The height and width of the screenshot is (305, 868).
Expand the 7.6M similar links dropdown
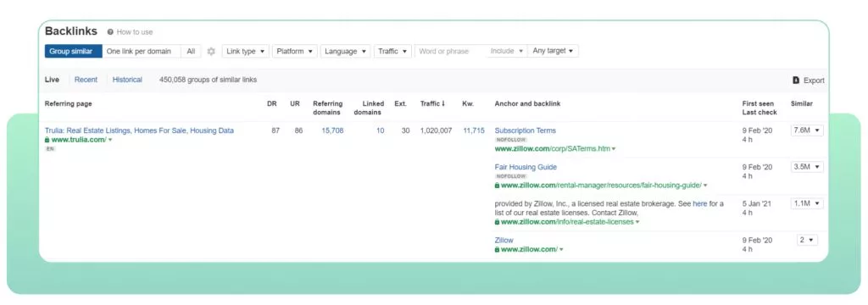tap(807, 130)
